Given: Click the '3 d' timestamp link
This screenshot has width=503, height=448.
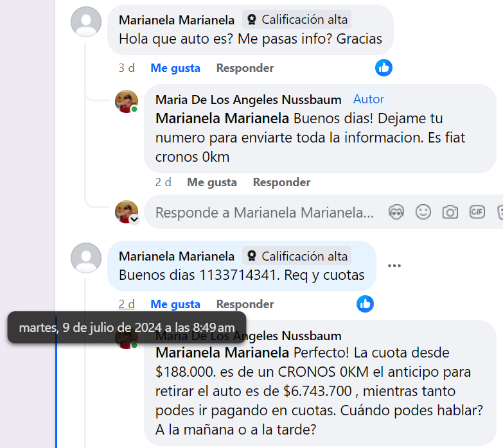Looking at the screenshot, I should pos(127,68).
